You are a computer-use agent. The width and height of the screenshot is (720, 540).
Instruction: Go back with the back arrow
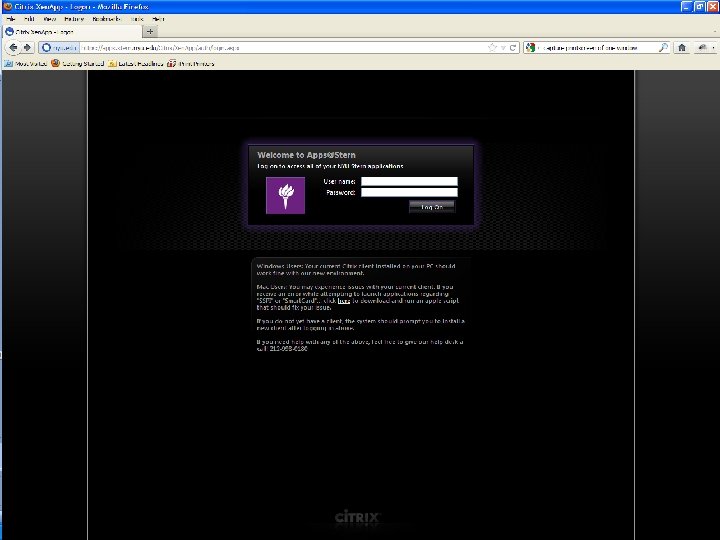tap(13, 47)
